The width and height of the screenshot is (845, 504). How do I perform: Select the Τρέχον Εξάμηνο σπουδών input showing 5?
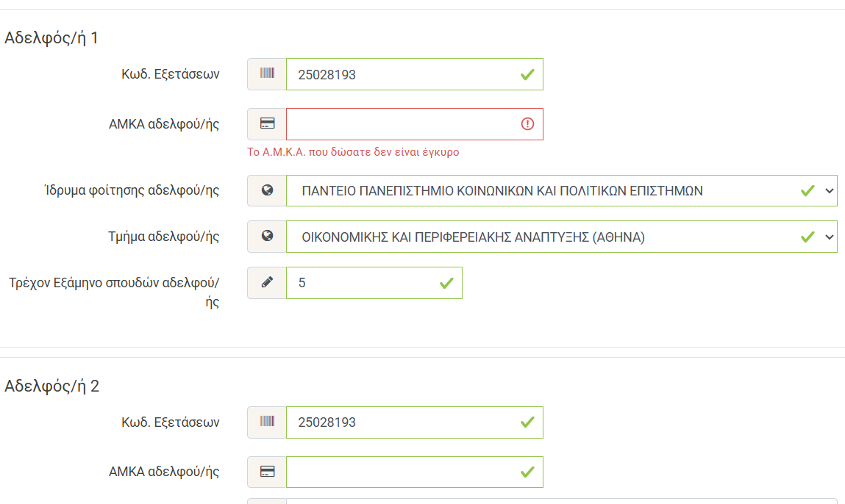pyautogui.click(x=360, y=283)
